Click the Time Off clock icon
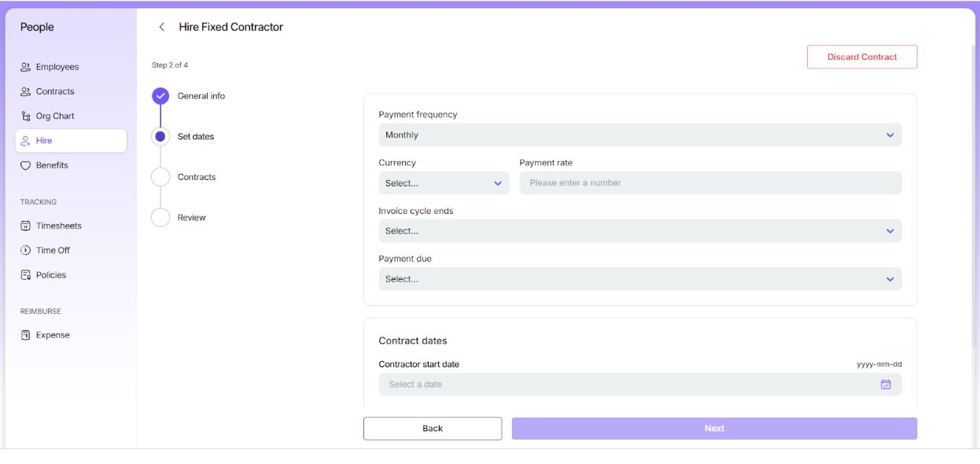This screenshot has width=980, height=464. pos(26,251)
